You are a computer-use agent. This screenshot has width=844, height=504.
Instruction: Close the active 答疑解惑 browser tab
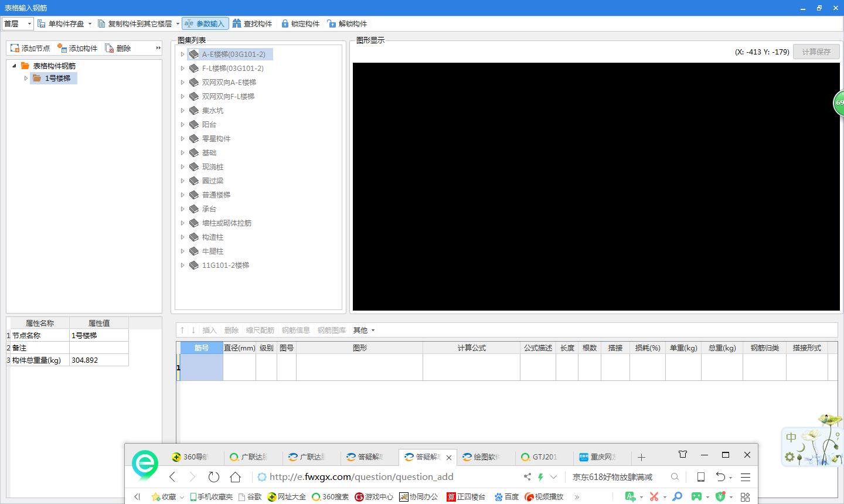point(449,458)
